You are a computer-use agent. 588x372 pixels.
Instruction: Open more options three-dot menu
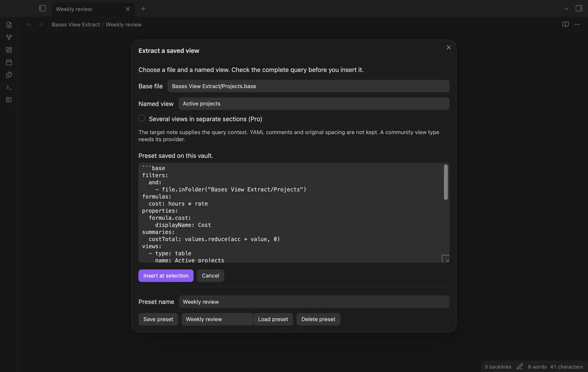[577, 24]
